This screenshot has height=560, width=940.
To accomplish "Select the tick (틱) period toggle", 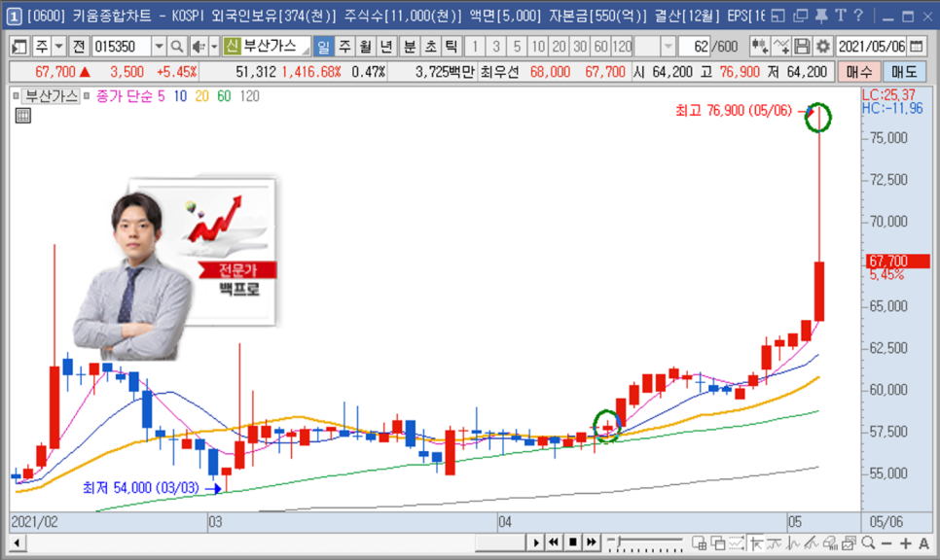I will (x=452, y=46).
